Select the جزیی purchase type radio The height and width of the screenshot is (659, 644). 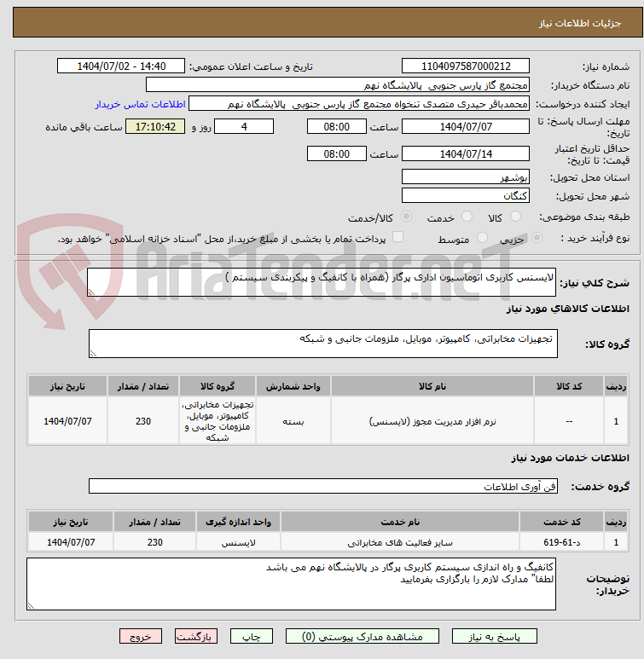tap(537, 238)
